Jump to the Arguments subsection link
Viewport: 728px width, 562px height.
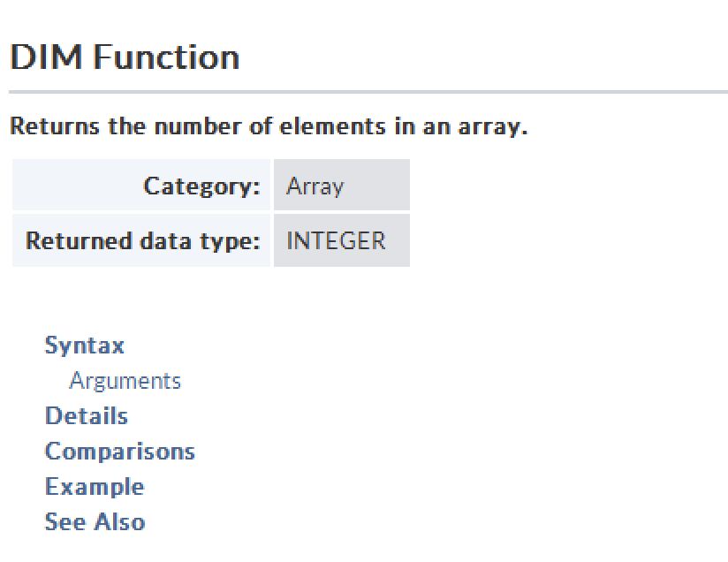click(x=125, y=381)
